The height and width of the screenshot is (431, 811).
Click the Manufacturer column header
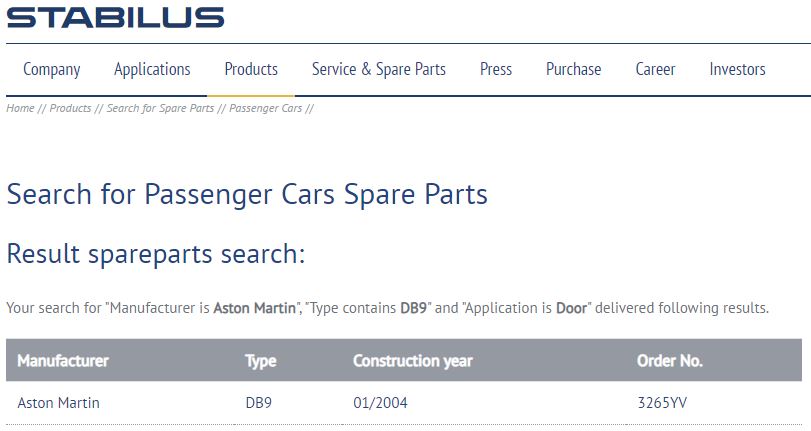click(x=63, y=360)
